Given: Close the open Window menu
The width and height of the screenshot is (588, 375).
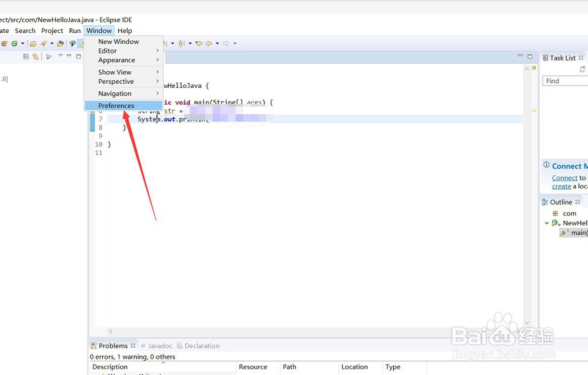Looking at the screenshot, I should [99, 31].
